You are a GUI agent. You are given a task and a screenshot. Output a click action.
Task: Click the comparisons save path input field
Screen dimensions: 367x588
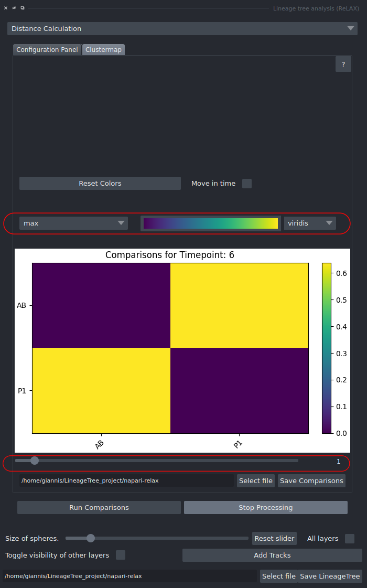(126, 481)
